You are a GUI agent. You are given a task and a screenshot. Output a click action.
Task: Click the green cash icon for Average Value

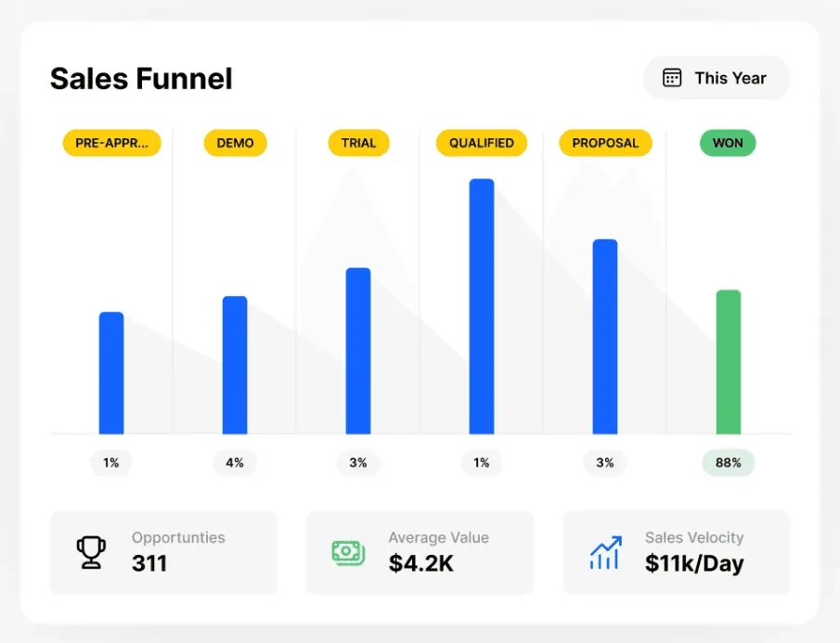[348, 551]
